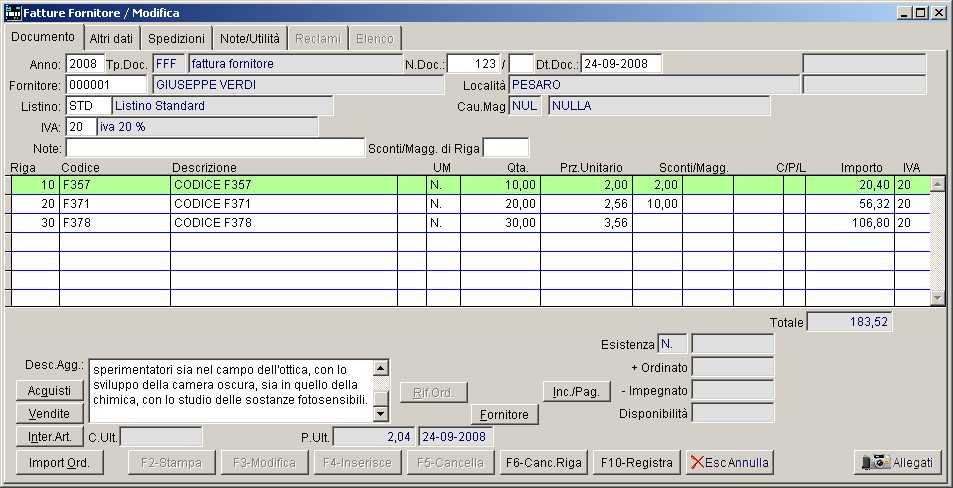The height and width of the screenshot is (488, 953).
Task: Click description cell CODICE F378
Action: click(284, 223)
